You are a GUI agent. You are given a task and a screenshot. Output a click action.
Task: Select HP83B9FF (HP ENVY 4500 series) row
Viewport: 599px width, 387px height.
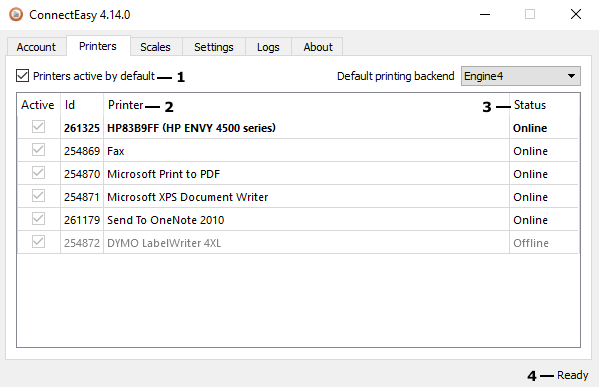[298, 128]
